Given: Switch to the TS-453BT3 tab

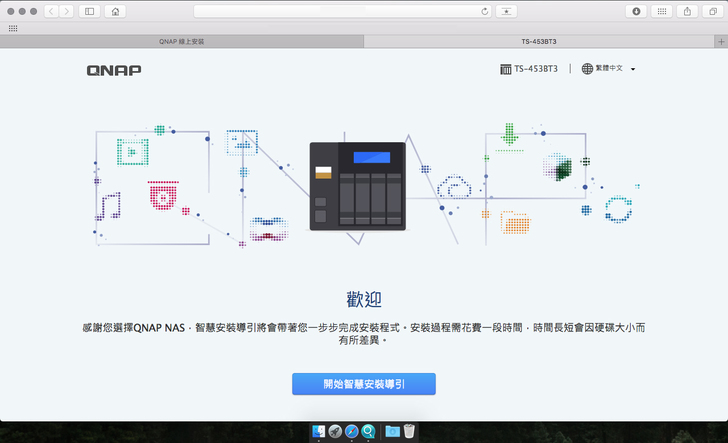Looking at the screenshot, I should click(539, 41).
